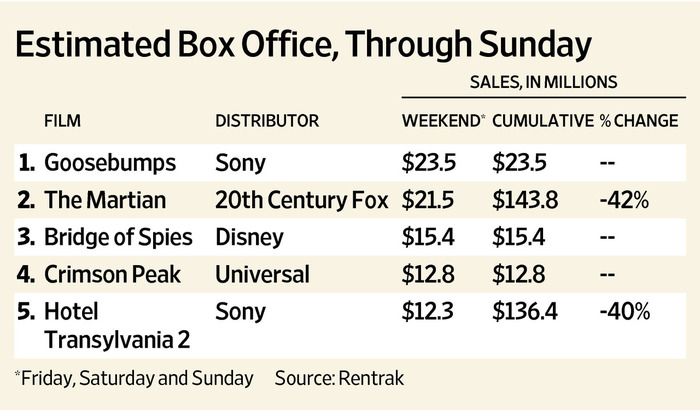Click the 'SALES, IN MILLIONS' heading
This screenshot has height=410, width=700.
[x=543, y=82]
